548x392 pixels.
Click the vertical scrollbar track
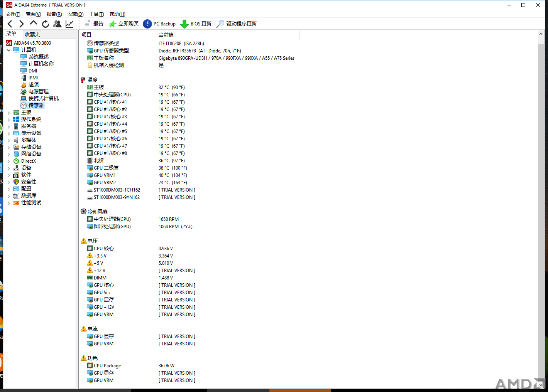[x=541, y=210]
